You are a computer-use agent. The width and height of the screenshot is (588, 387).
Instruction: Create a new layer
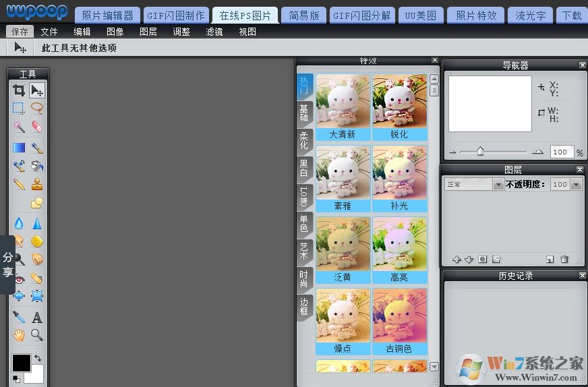tap(550, 260)
